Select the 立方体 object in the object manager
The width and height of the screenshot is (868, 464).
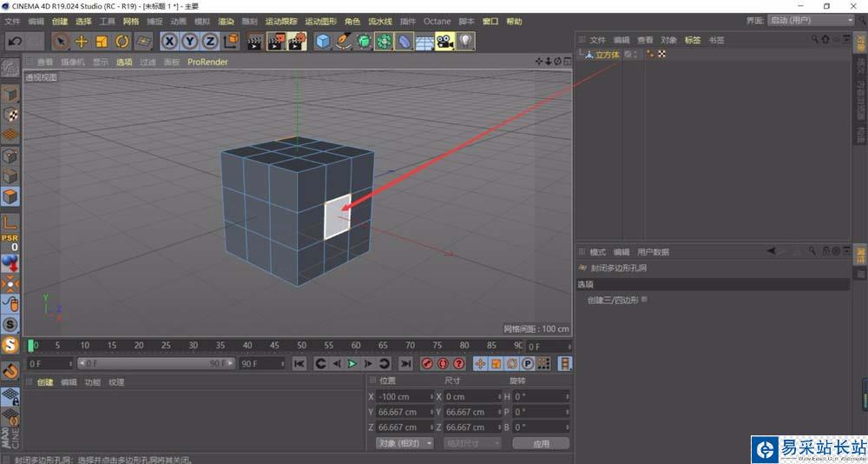pos(607,55)
